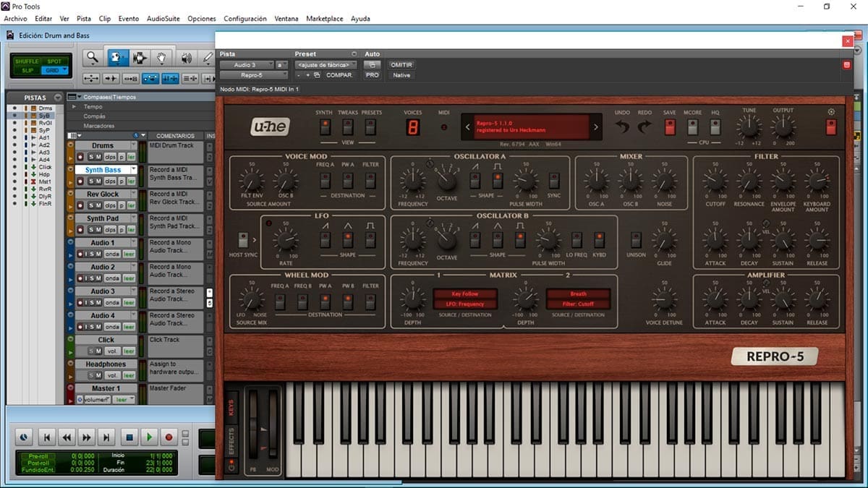
Task: Select Synth Pad track name
Action: pyautogui.click(x=103, y=218)
